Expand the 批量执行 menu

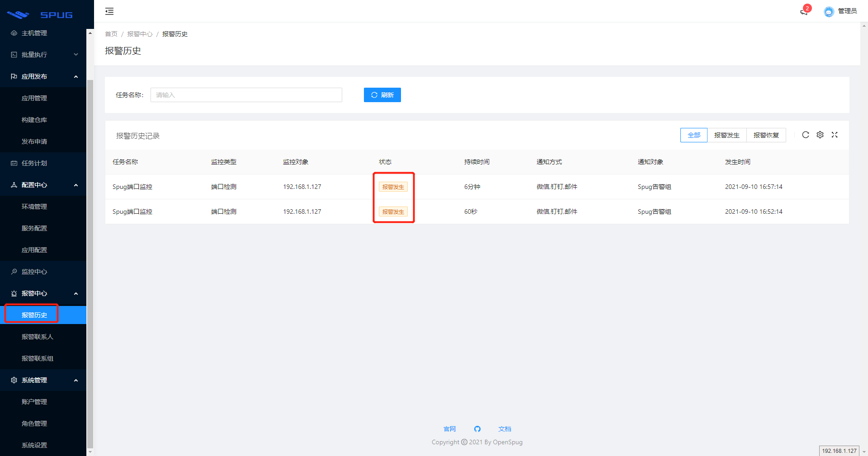tap(43, 55)
